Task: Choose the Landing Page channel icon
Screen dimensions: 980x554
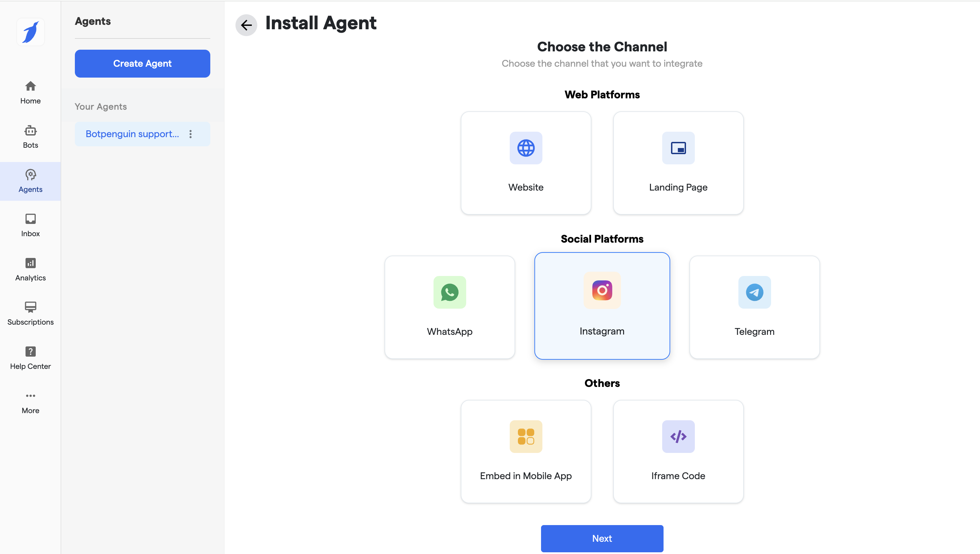Action: (x=678, y=148)
